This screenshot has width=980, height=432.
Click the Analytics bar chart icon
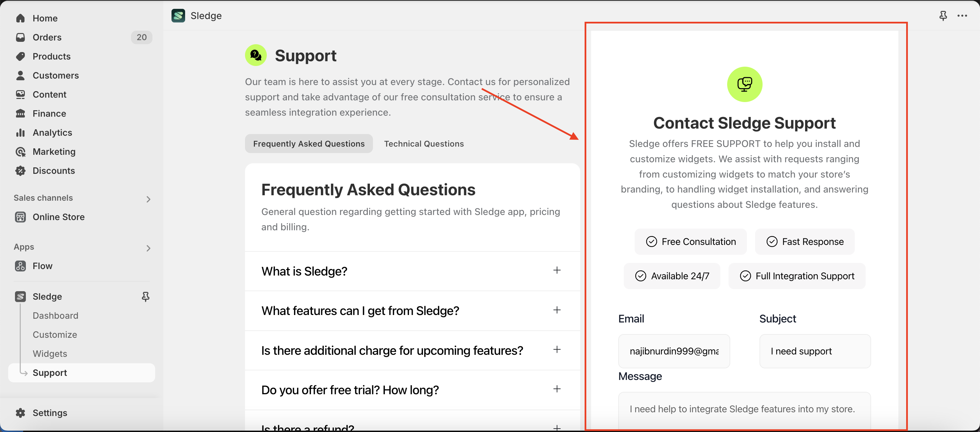(x=20, y=133)
